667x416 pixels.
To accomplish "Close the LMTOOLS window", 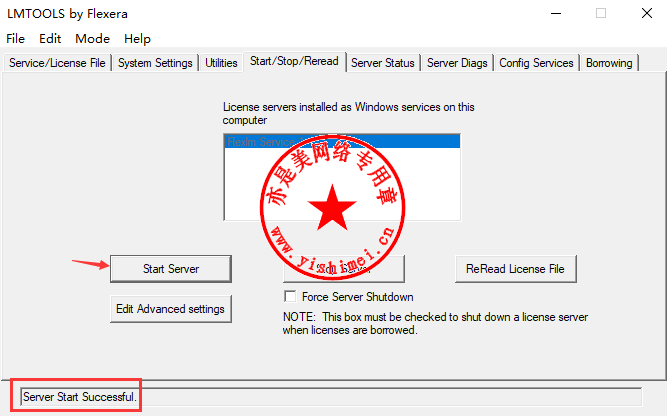I will pos(647,14).
